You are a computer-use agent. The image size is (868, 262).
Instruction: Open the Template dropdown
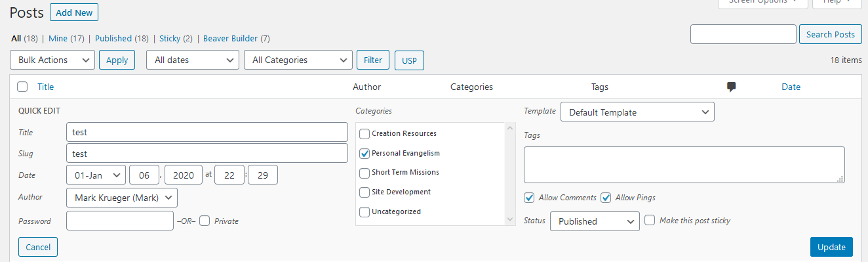(637, 112)
